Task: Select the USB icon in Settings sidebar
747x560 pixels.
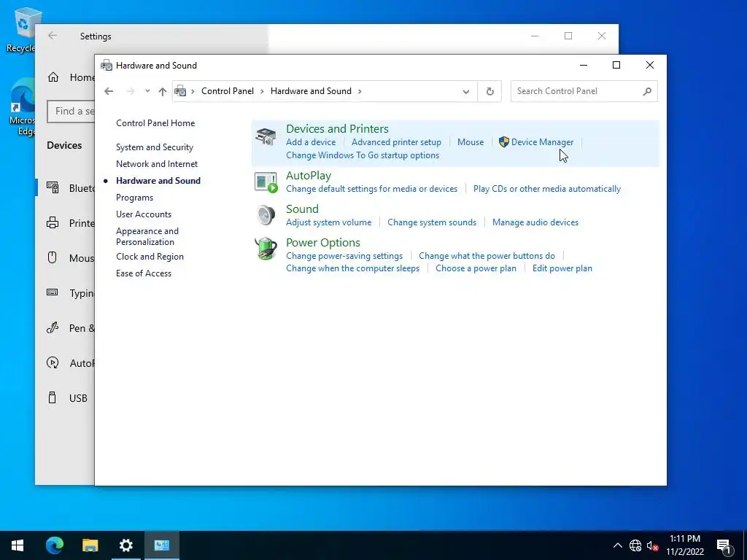Action: (x=53, y=397)
